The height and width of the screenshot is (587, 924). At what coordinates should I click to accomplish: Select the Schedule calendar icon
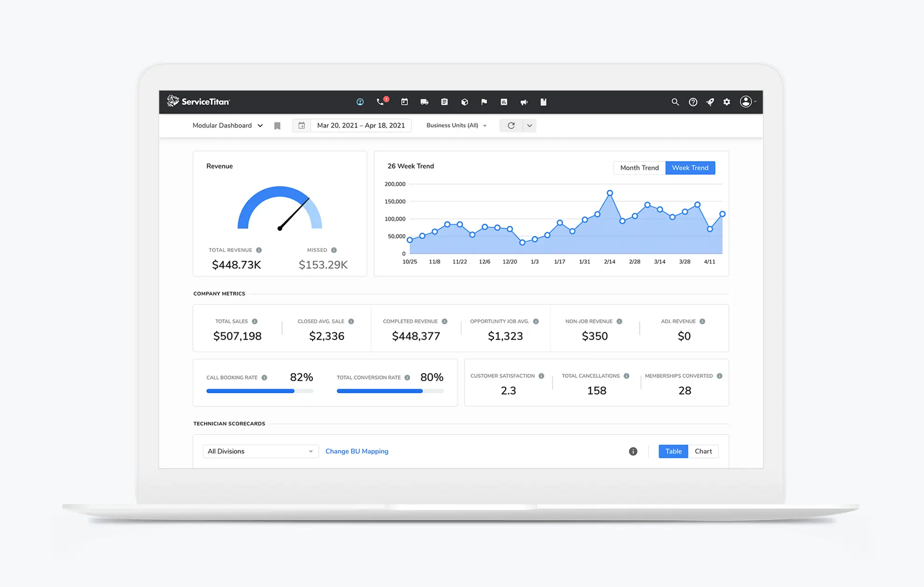click(x=404, y=102)
